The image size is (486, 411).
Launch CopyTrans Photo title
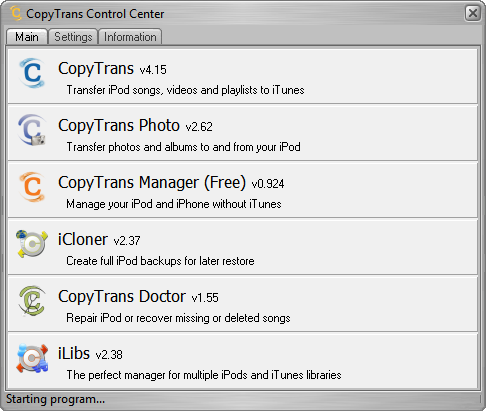point(119,126)
